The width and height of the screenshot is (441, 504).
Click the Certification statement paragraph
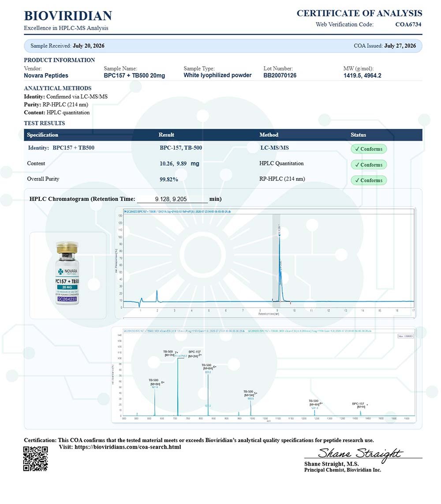(x=199, y=440)
